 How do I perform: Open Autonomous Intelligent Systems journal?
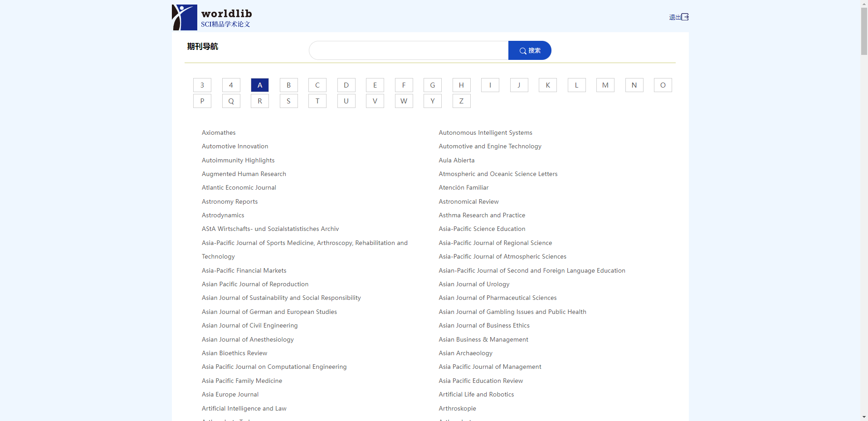pos(485,133)
